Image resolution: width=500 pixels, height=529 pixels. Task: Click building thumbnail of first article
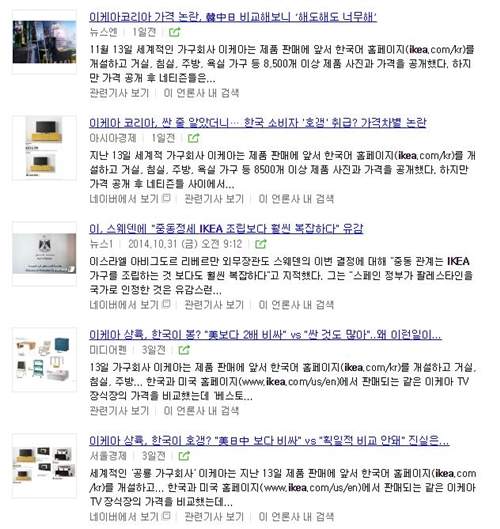(45, 42)
